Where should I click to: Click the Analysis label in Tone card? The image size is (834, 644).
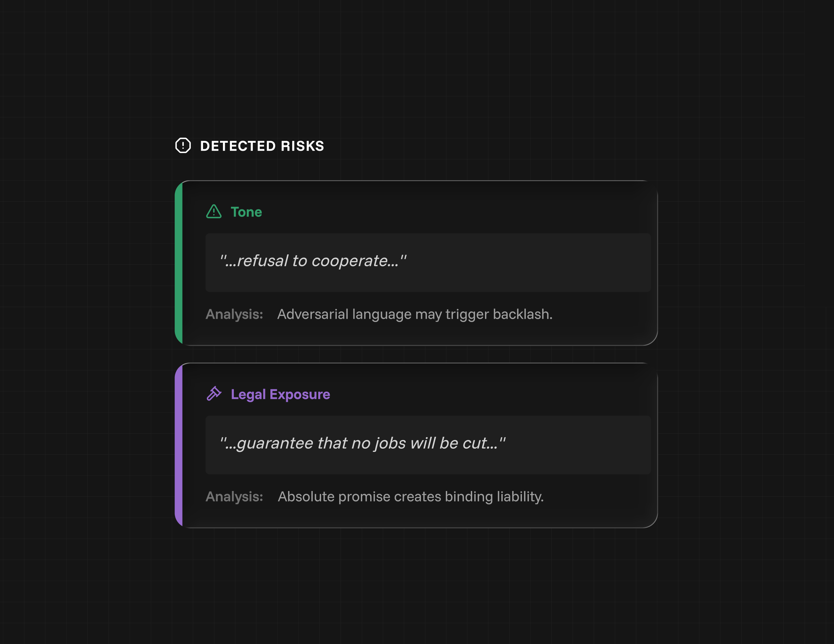point(234,315)
